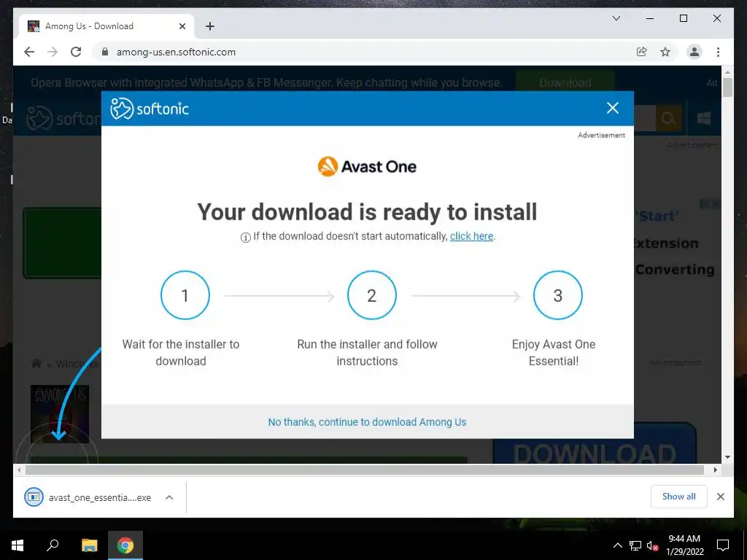Share this page via the share icon
The image size is (747, 560).
(642, 52)
